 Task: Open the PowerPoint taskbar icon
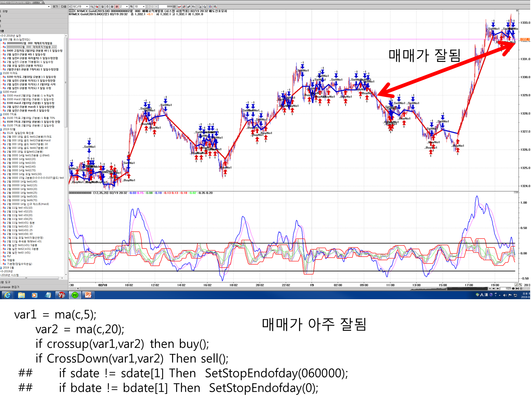[x=88, y=295]
